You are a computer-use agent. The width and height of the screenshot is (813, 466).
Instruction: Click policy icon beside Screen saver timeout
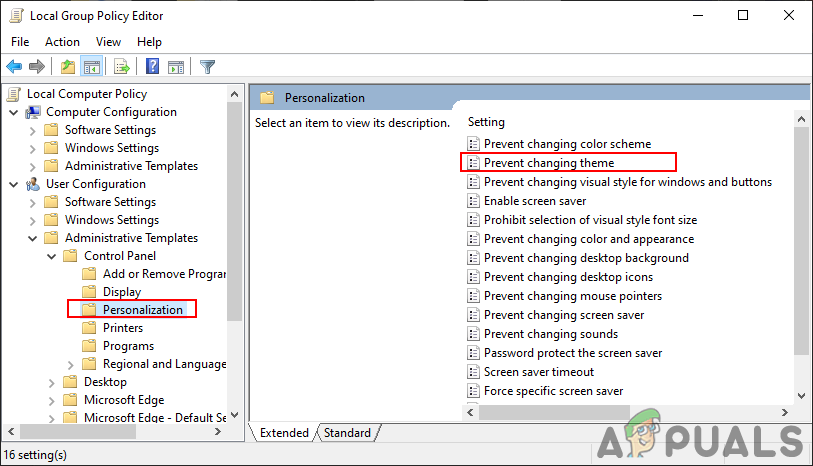tap(473, 372)
